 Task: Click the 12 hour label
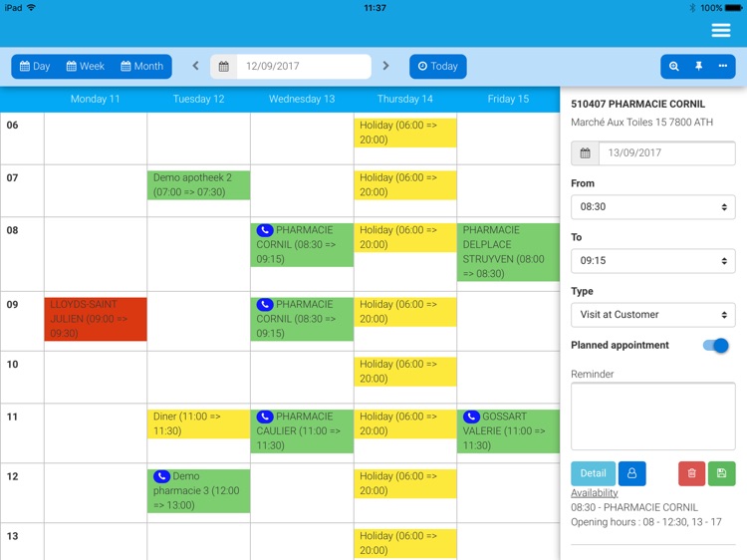(x=12, y=476)
